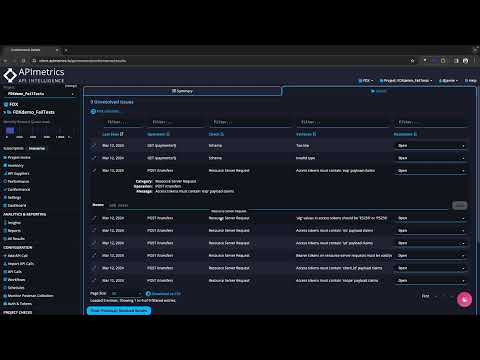This screenshot has width=480, height=360.
Task: Select the FDX item in the sidebar tree
Action: click(x=11, y=104)
